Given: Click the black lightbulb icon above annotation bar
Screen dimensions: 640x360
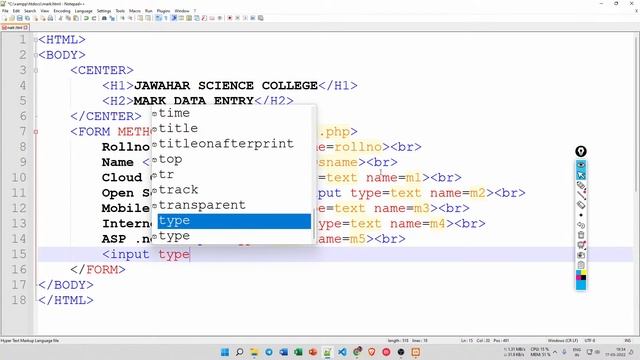Looking at the screenshot, I should [581, 151].
